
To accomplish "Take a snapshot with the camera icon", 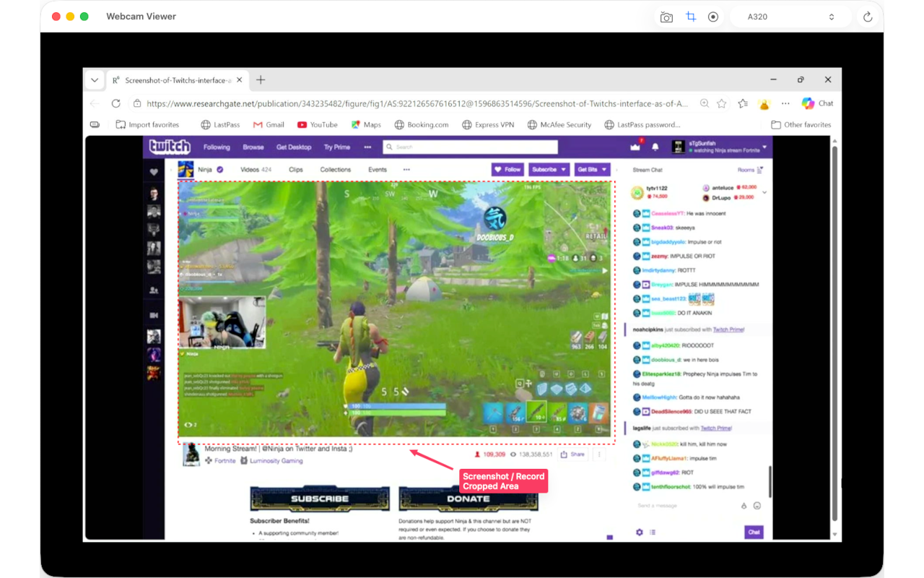I will [666, 17].
